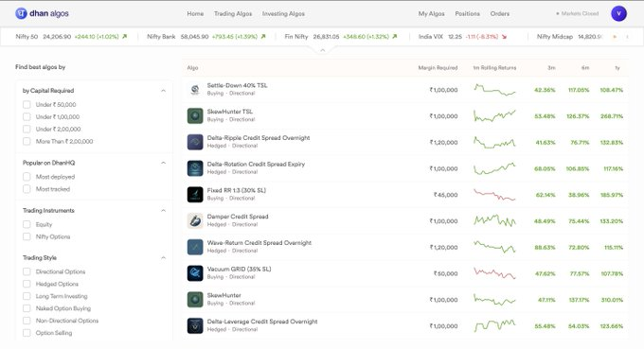Check the Under ₹ 50,000 filter
644x349 pixels.
click(27, 105)
